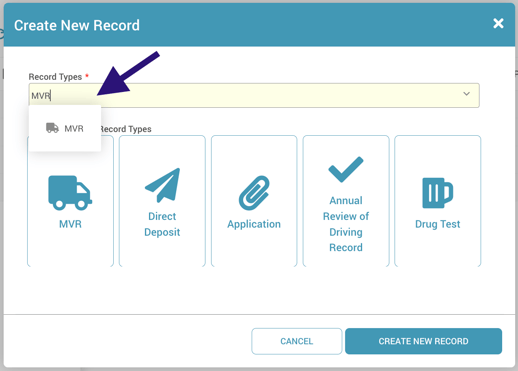The width and height of the screenshot is (518, 371).
Task: Select the Drug Test card label
Action: (x=437, y=224)
